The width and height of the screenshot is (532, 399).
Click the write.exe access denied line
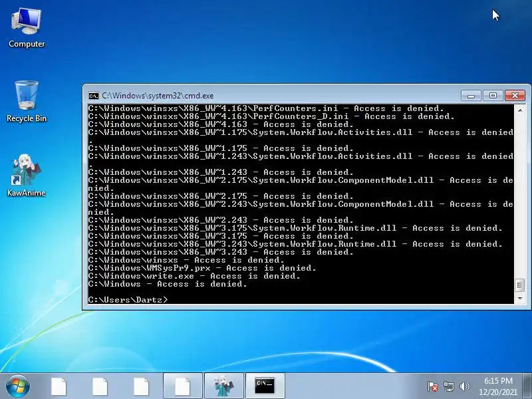(194, 276)
